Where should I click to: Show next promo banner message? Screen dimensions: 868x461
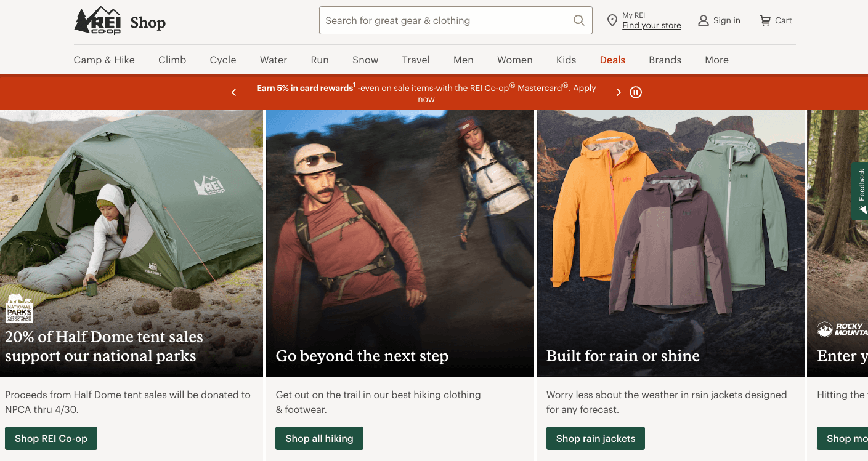click(x=619, y=92)
